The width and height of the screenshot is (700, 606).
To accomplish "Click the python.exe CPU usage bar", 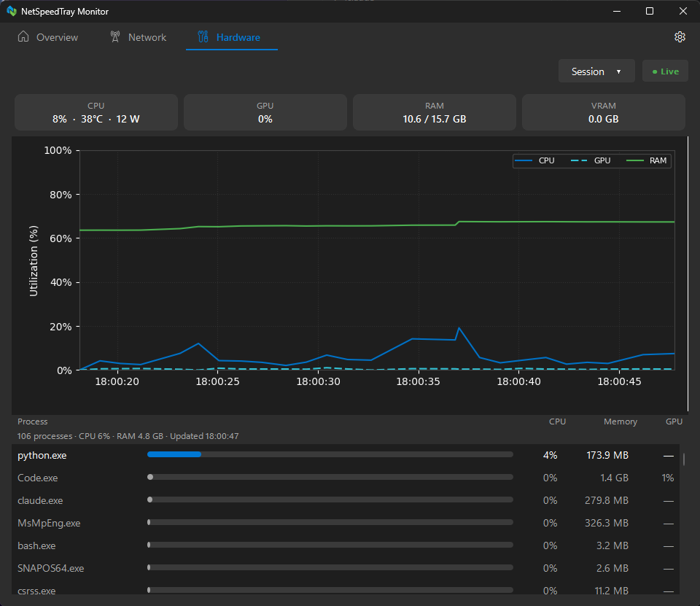I will pos(330,454).
